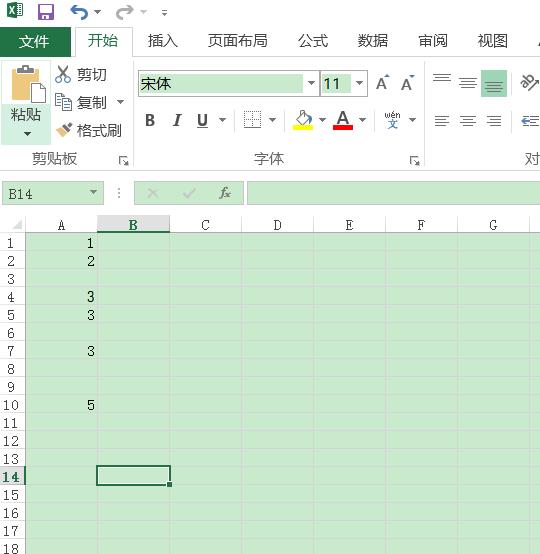Expand the borders dropdown arrow
Screen dimensions: 540x554
(x=272, y=120)
